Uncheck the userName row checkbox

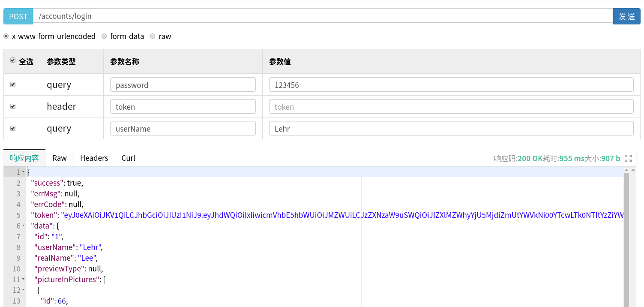pyautogui.click(x=13, y=128)
